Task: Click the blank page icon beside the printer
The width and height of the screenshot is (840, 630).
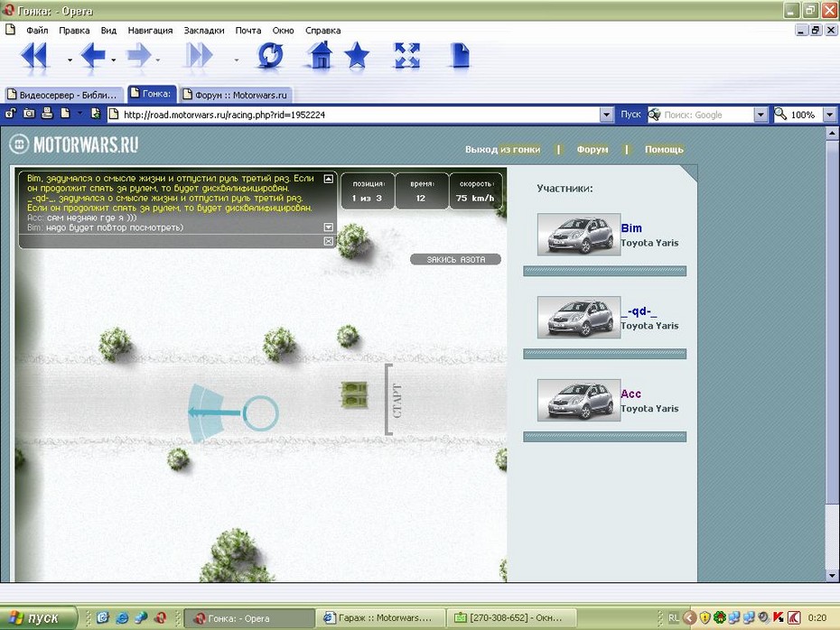Action: point(65,114)
